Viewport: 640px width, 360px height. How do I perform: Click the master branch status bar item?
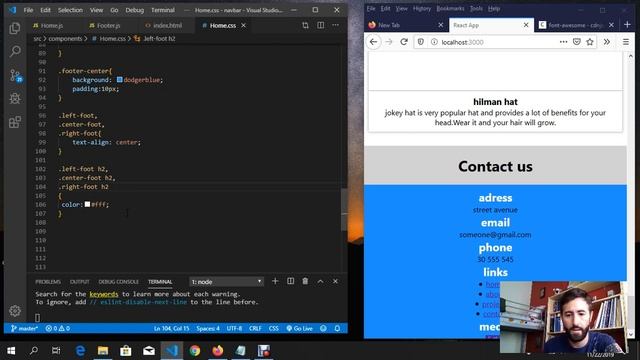tap(24, 328)
